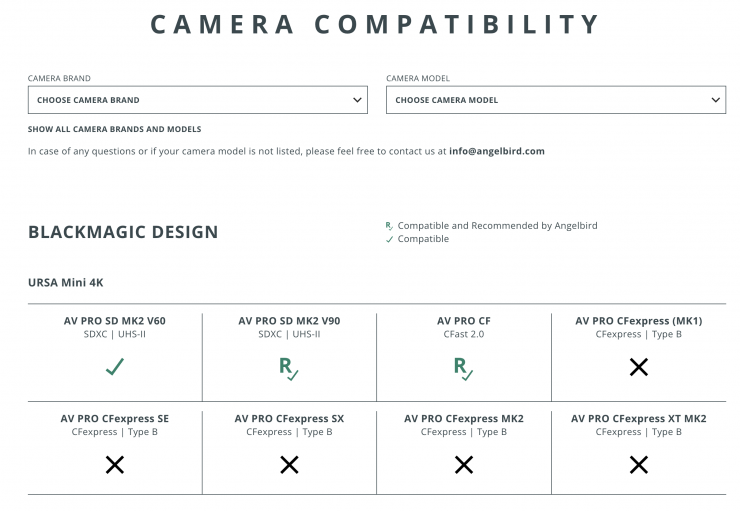
Task: Click the green checkmark under AV PRO SD MK2 V60
Action: pos(115,367)
